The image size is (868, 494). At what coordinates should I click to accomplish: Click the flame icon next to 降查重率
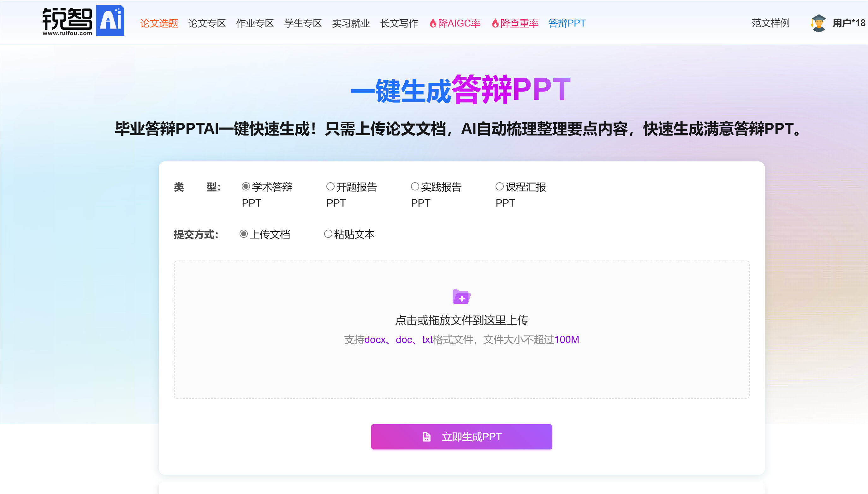[x=495, y=23]
